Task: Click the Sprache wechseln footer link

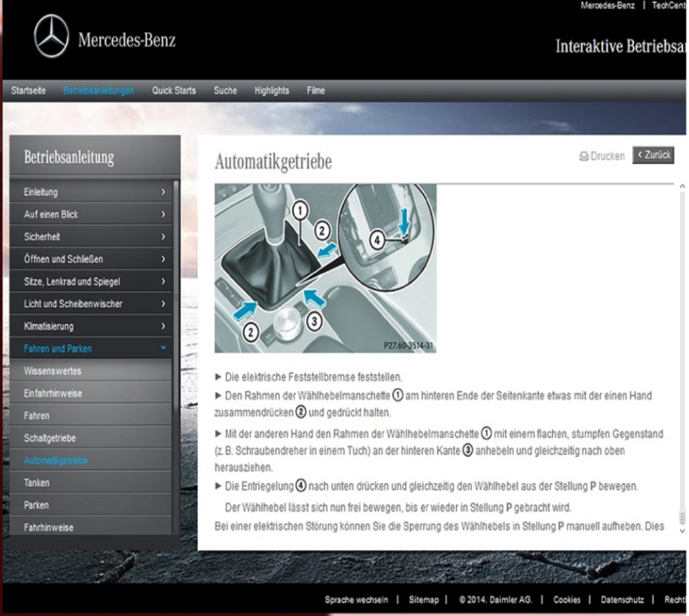Action: click(x=356, y=600)
